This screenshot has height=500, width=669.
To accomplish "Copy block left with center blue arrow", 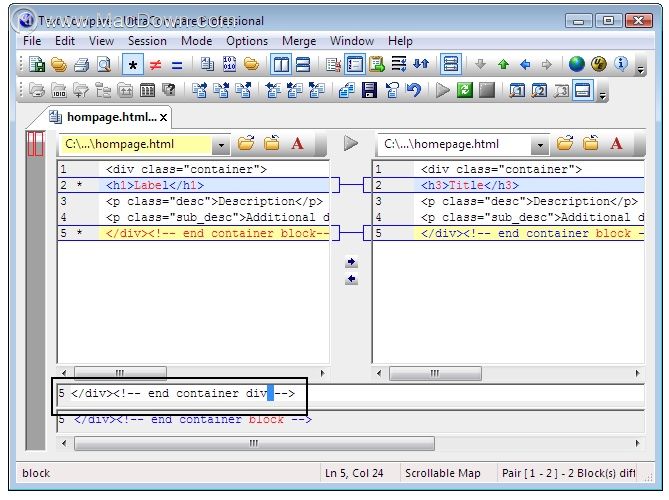I will point(351,279).
